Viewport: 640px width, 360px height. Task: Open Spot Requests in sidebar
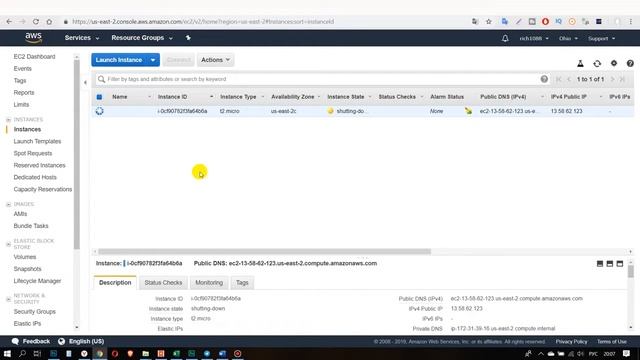33,153
